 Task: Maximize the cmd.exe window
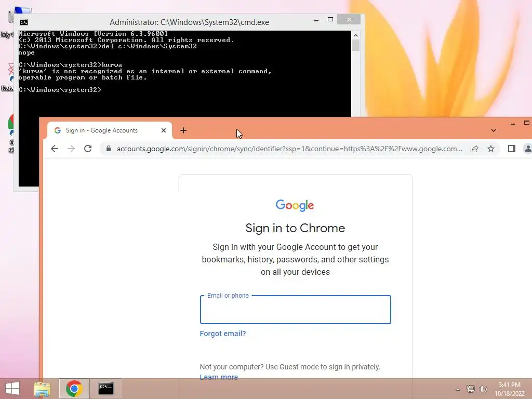click(330, 20)
